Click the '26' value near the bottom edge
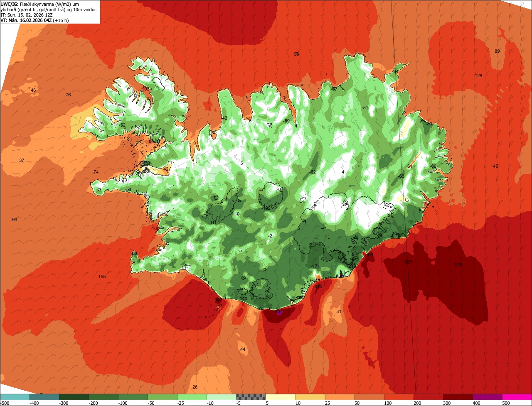The height and width of the screenshot is (406, 532). [195, 387]
